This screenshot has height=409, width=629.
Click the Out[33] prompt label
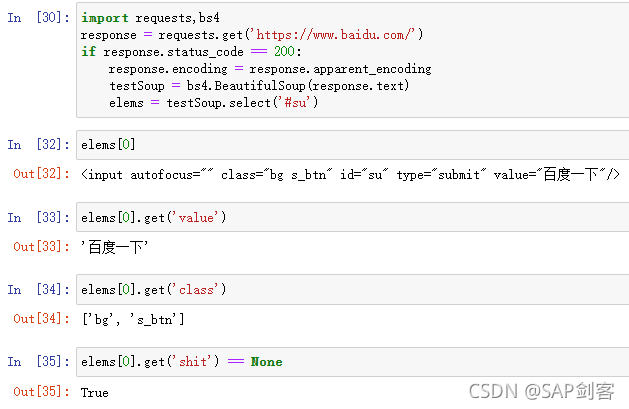pos(41,246)
